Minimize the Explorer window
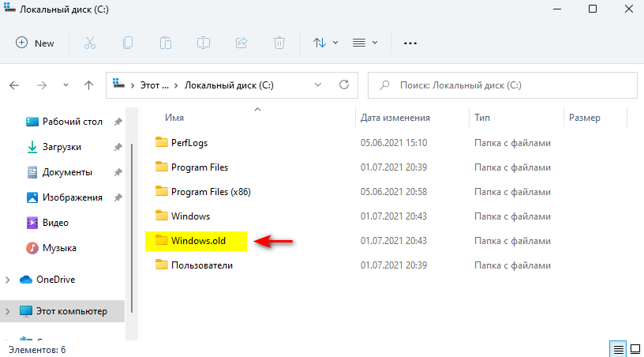 tap(557, 9)
